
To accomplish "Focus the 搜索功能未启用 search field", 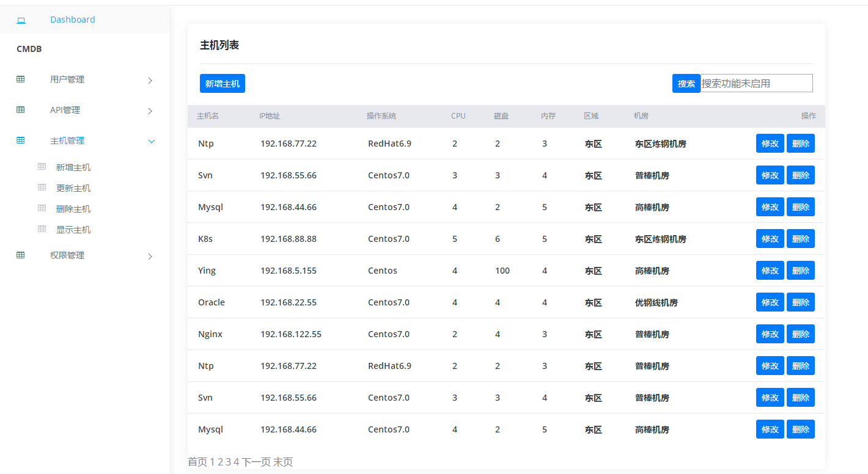I will 756,83.
